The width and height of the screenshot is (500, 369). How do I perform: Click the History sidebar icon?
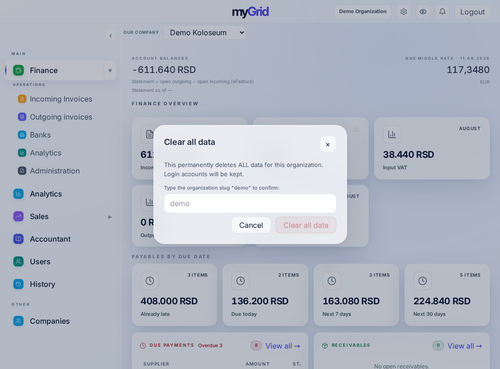click(x=18, y=284)
